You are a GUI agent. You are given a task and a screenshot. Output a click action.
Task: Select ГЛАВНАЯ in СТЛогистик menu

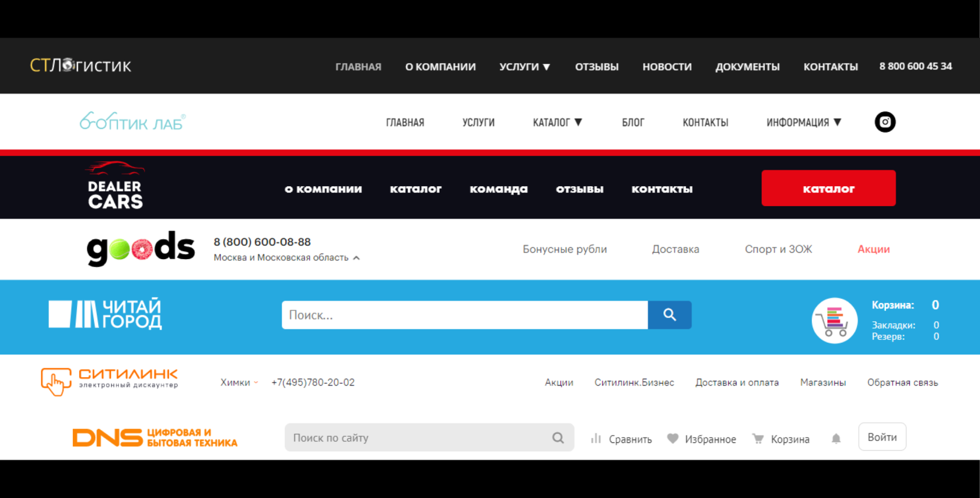tap(358, 67)
